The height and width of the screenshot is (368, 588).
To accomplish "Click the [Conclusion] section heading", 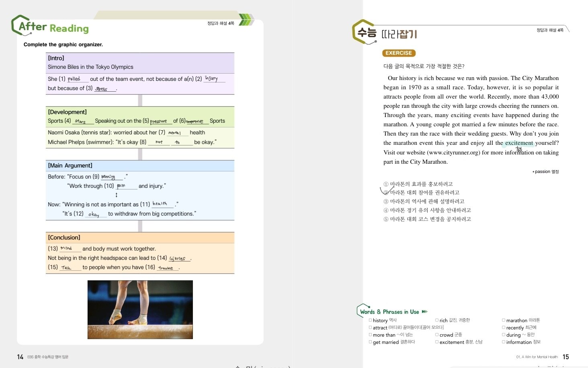I will (x=64, y=237).
